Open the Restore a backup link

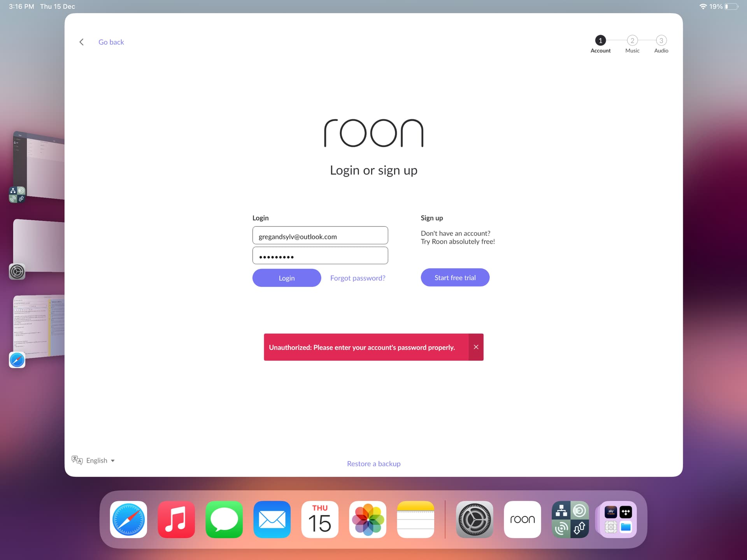pos(373,463)
